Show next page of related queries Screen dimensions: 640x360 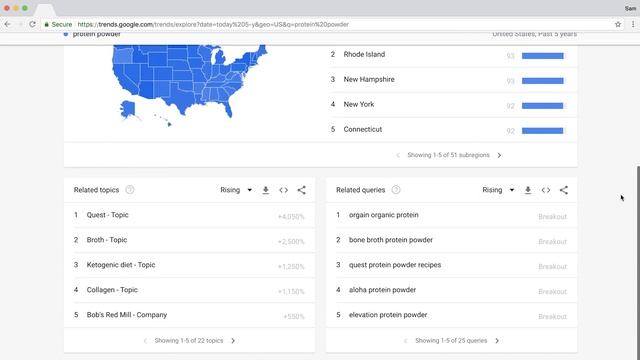pyautogui.click(x=497, y=340)
